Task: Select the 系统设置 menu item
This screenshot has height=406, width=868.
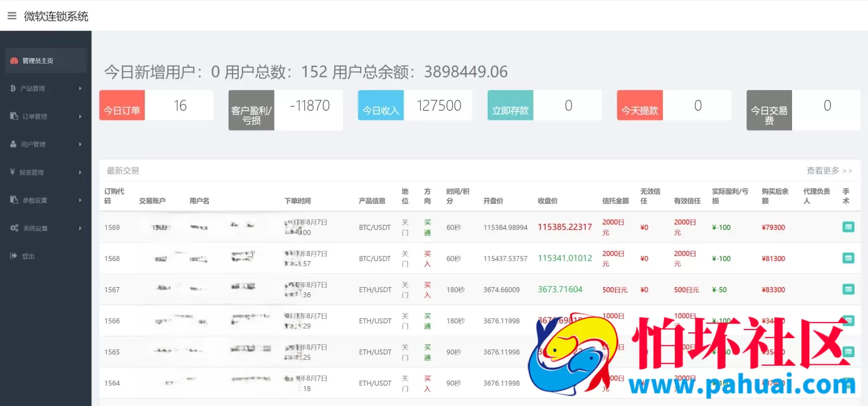Action: click(46, 228)
